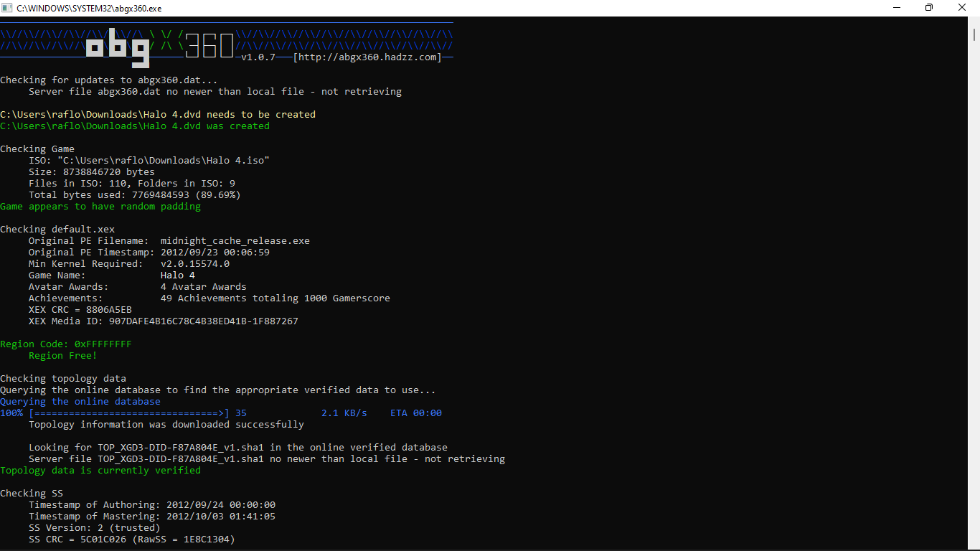
Task: Click green 'Region Free!' text
Action: pyautogui.click(x=63, y=356)
